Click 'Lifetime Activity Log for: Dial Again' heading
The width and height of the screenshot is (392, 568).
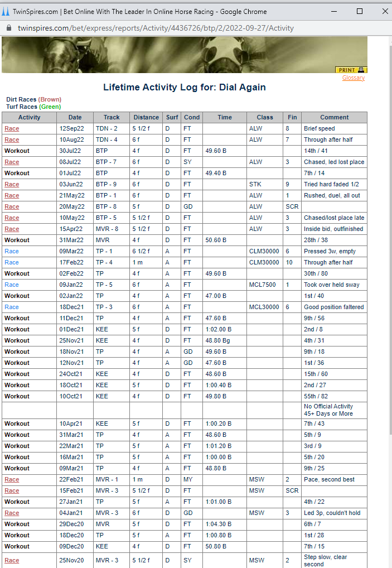pyautogui.click(x=185, y=87)
